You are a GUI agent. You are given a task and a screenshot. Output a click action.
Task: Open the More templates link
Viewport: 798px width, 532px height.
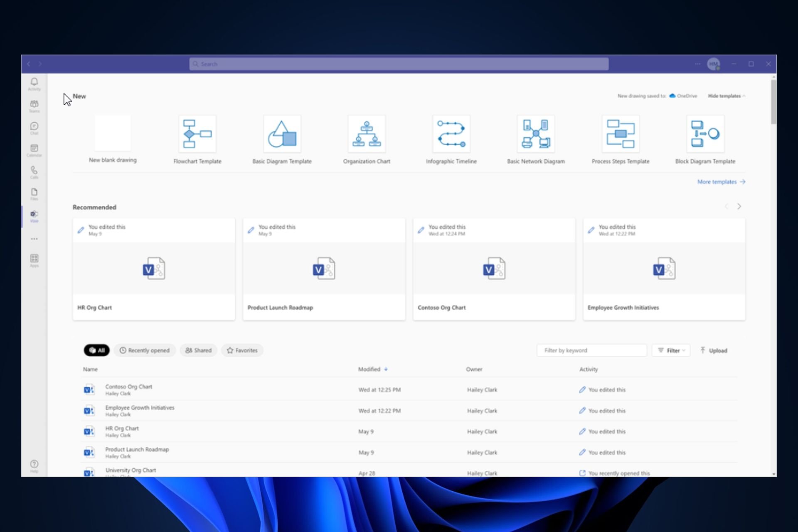click(x=721, y=182)
